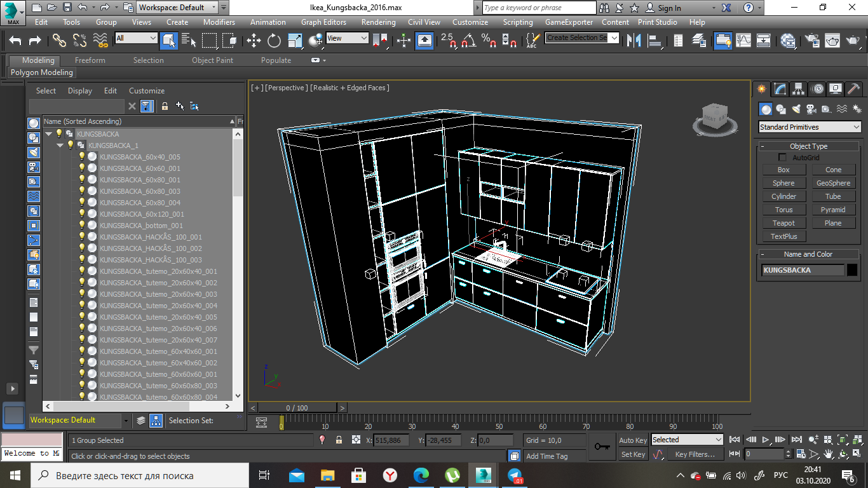Switch to Object Paint ribbon tab
The width and height of the screenshot is (868, 488).
click(x=212, y=60)
